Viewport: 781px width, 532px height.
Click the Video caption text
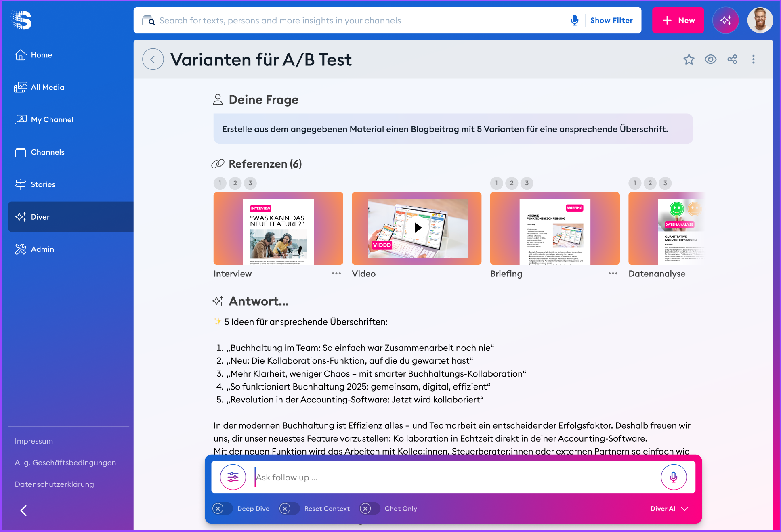coord(364,274)
